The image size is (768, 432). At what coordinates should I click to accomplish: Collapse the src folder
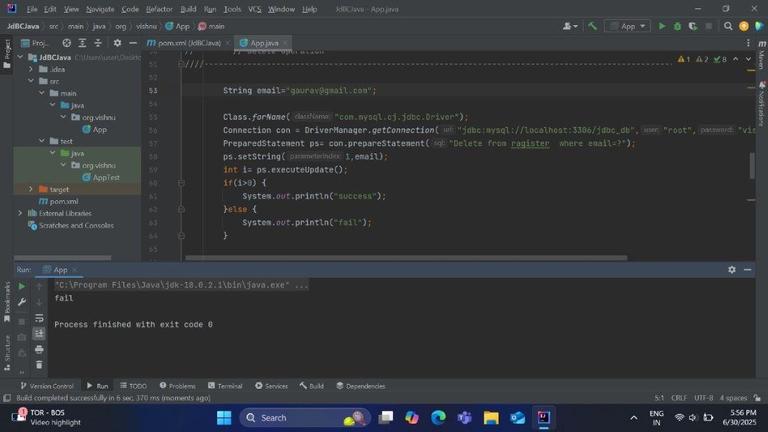point(31,81)
